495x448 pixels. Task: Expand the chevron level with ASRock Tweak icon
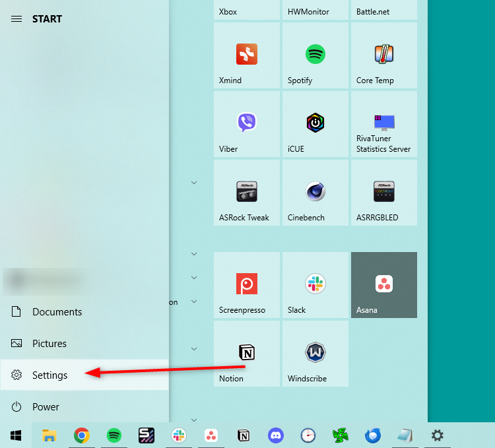(x=194, y=183)
